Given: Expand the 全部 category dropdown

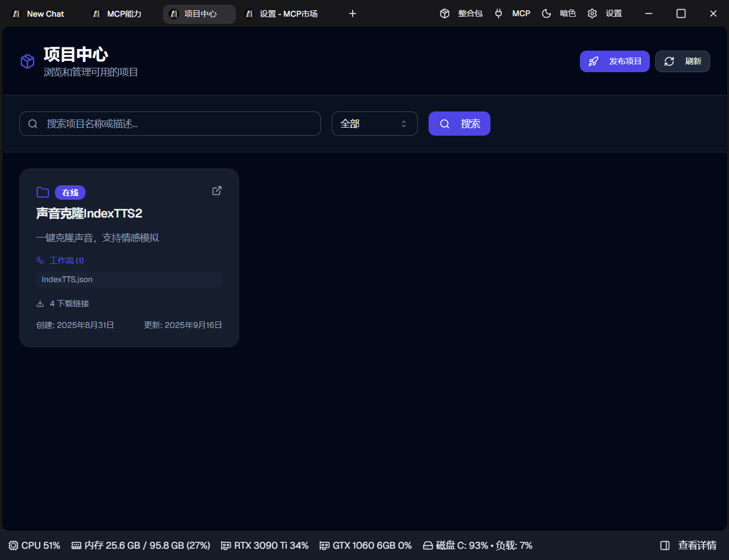Looking at the screenshot, I should (374, 124).
